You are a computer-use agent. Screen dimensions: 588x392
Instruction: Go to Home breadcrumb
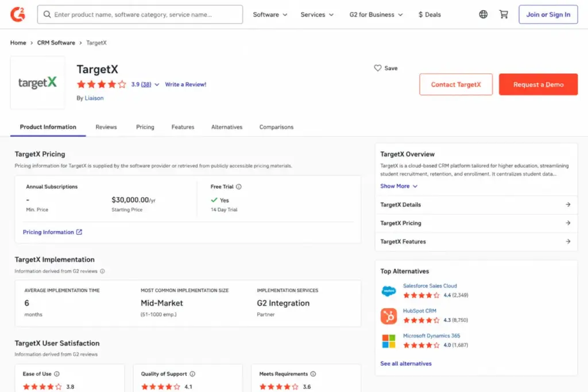[18, 42]
